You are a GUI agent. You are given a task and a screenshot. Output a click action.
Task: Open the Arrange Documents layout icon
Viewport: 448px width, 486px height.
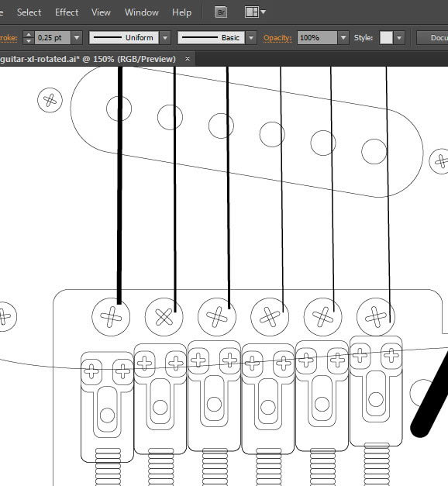[255, 12]
